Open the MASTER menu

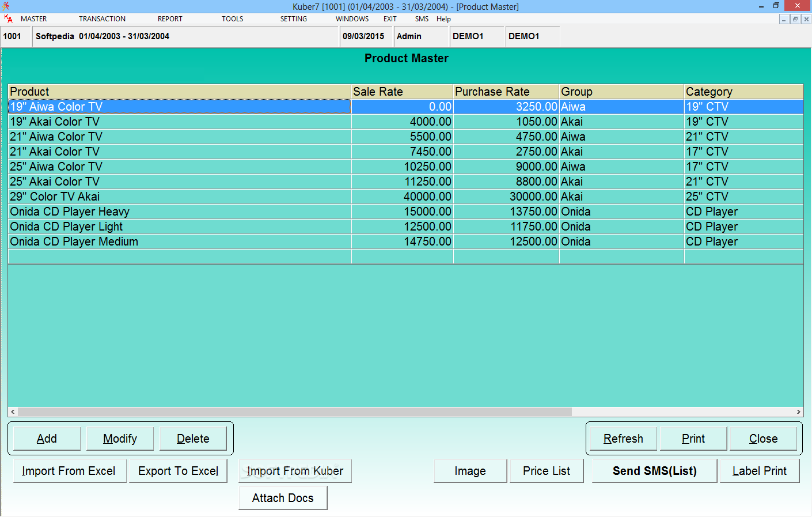coord(33,19)
